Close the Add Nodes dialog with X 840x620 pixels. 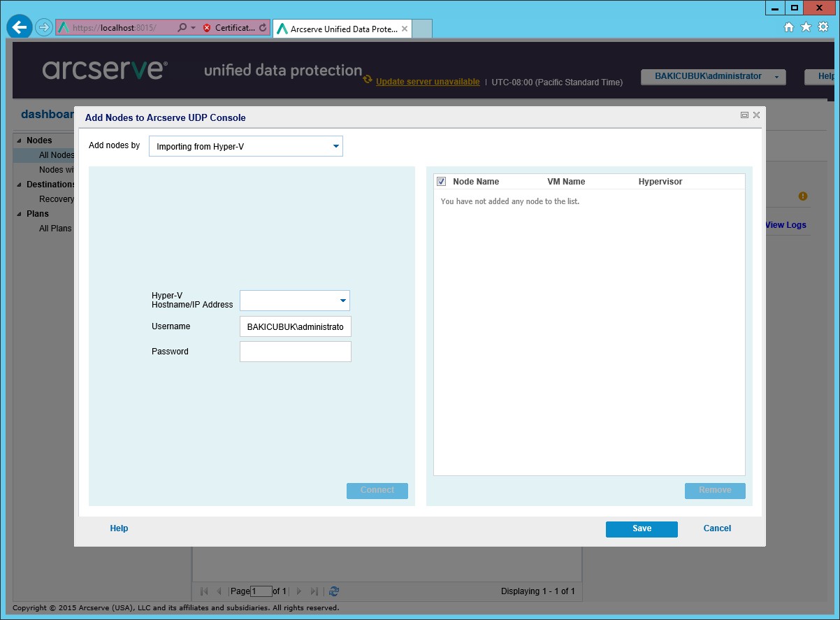pos(756,115)
